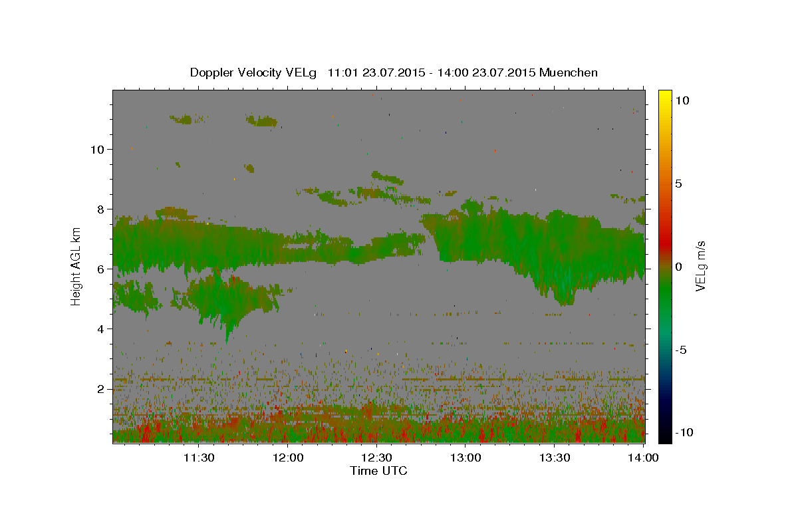
Task: Click the small cloud patch at 11 km near 11:50
Action: pos(261,120)
